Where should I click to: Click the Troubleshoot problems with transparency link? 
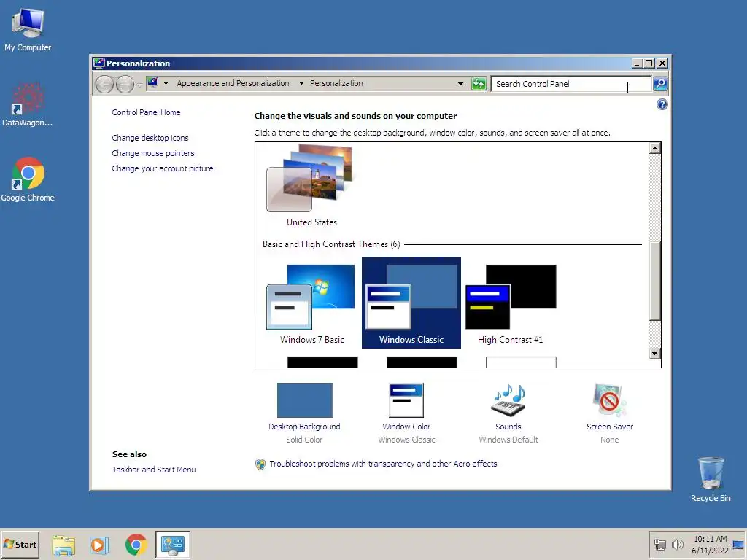tap(383, 464)
